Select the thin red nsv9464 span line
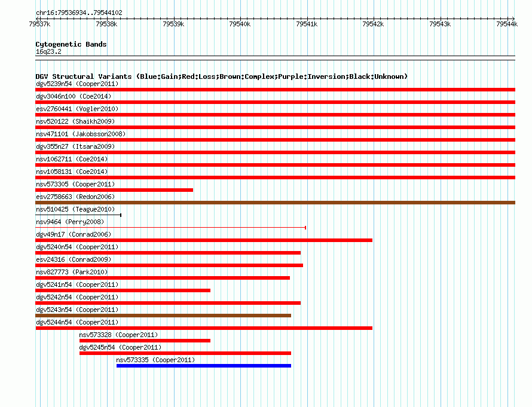The height and width of the screenshot is (407, 532). coord(171,228)
